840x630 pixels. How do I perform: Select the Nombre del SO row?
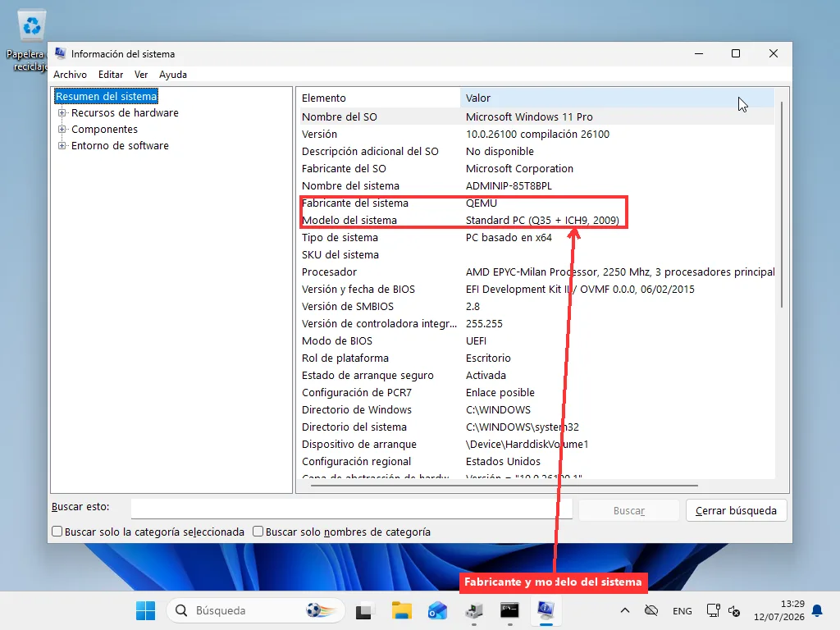536,116
